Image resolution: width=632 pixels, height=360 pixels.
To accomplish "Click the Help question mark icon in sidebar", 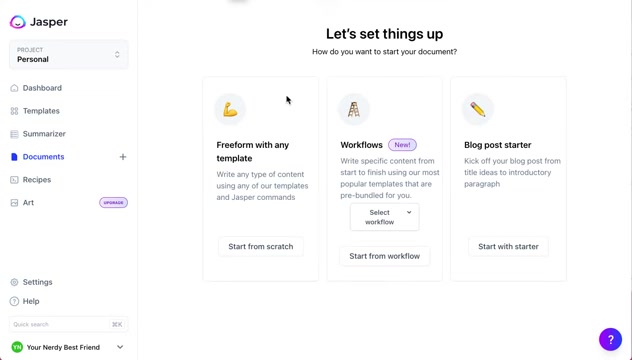I will [x=14, y=301].
